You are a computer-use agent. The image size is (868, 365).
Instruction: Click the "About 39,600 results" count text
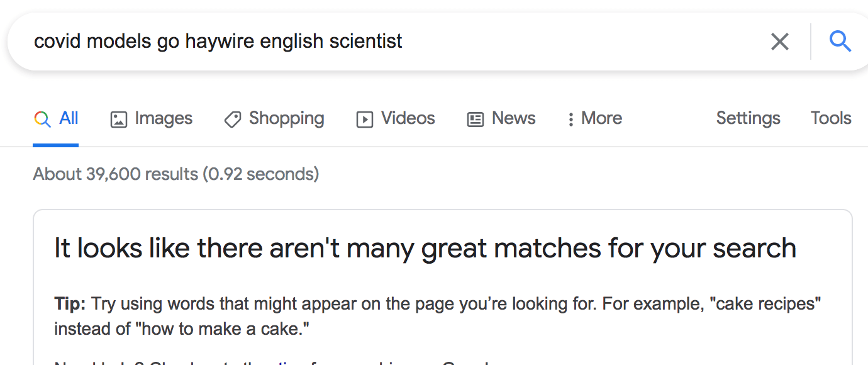(175, 174)
